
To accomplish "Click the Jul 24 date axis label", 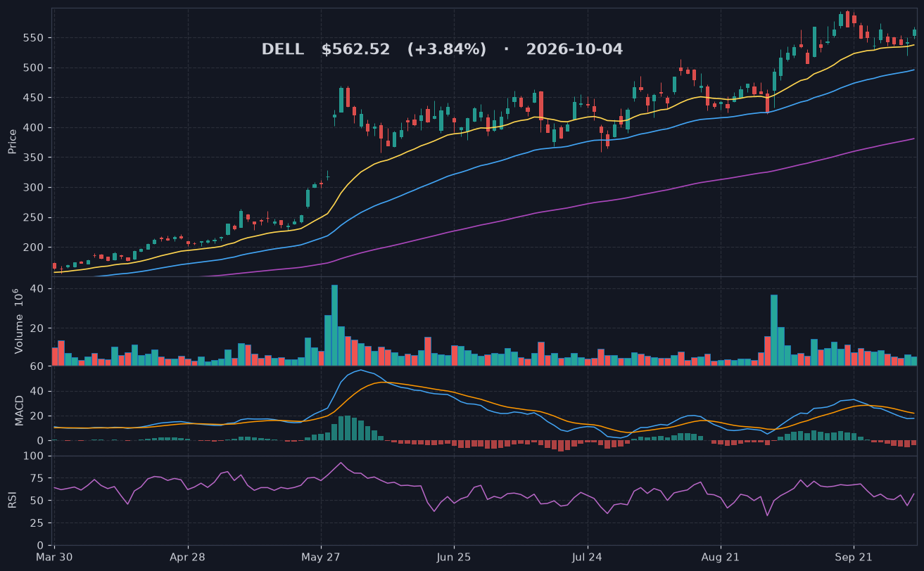I will pos(587,557).
